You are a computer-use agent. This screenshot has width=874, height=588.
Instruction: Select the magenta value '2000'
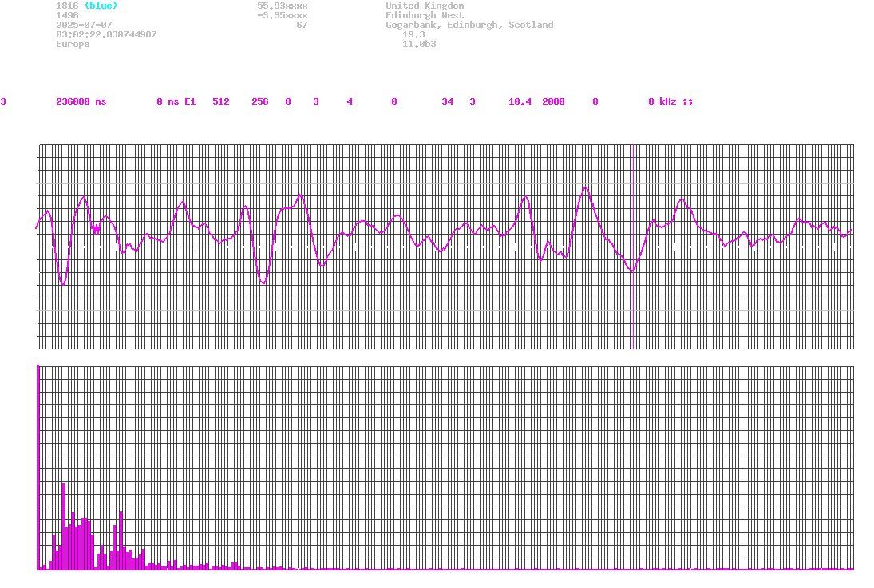click(553, 101)
